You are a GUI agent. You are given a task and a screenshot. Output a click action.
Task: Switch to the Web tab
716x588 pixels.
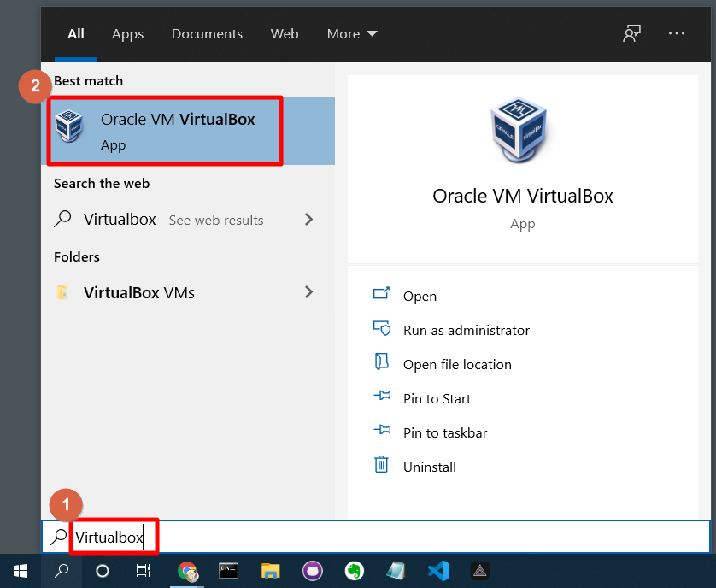pos(285,34)
